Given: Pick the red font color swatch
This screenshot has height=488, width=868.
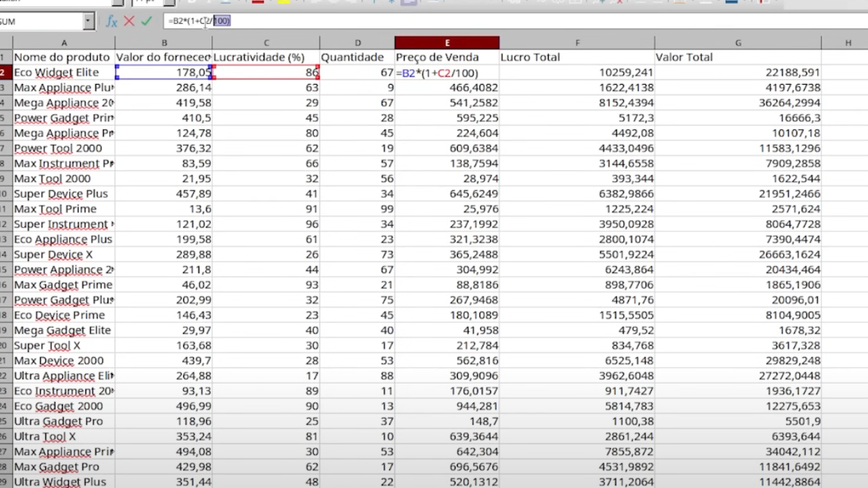Looking at the screenshot, I should [x=258, y=2].
